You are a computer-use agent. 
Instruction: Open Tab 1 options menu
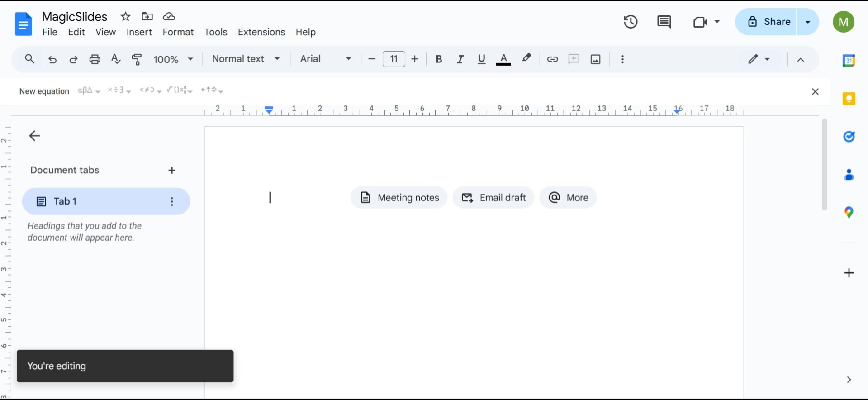[x=172, y=201]
